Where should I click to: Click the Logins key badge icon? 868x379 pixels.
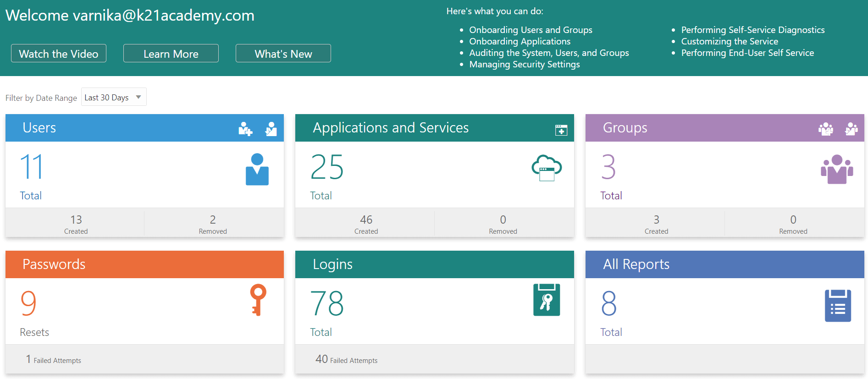pos(546,300)
